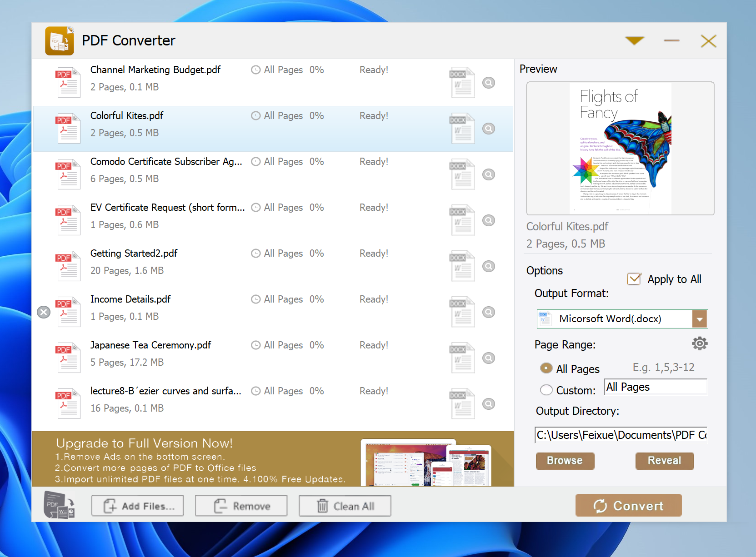Preview Getting Started2.pdf with magnifier icon
The height and width of the screenshot is (557, 756).
pyautogui.click(x=489, y=266)
